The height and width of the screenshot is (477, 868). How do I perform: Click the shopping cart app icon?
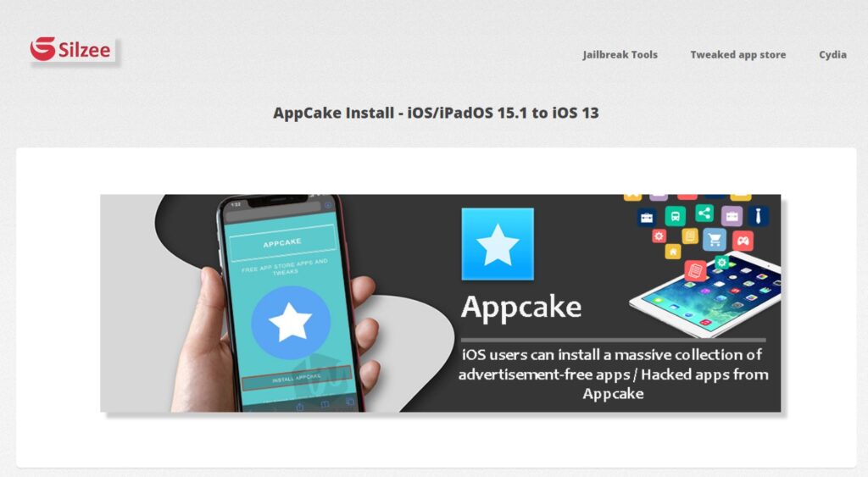tap(714, 240)
